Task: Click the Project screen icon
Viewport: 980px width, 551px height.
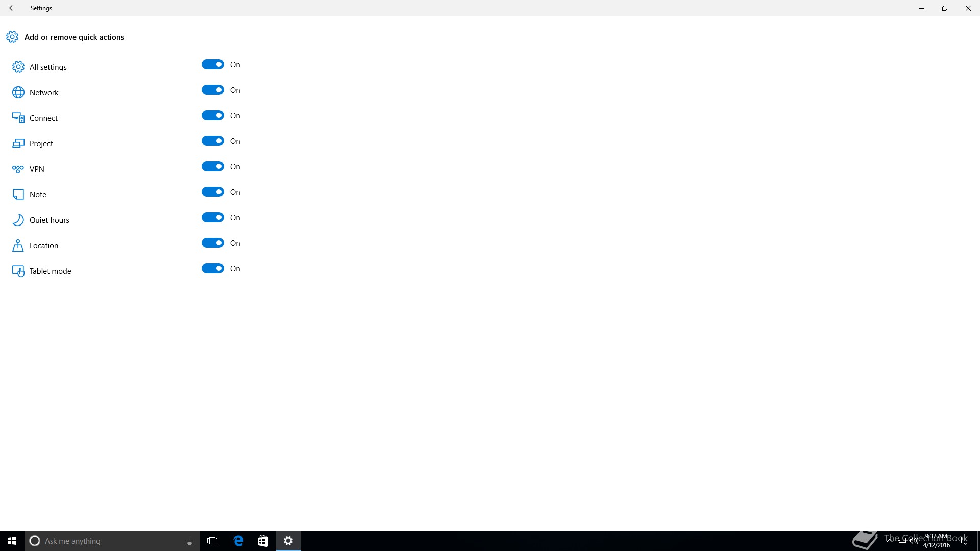Action: 18,143
